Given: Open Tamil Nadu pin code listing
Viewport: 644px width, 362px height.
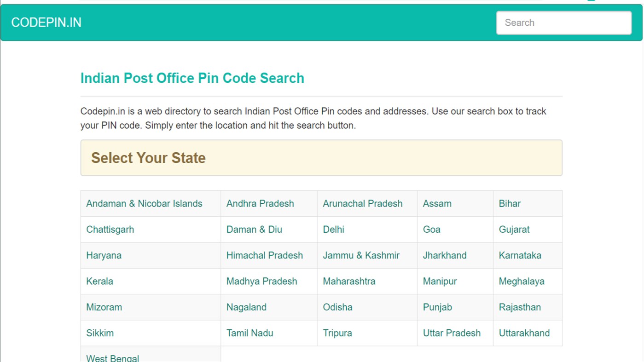Looking at the screenshot, I should tap(250, 333).
